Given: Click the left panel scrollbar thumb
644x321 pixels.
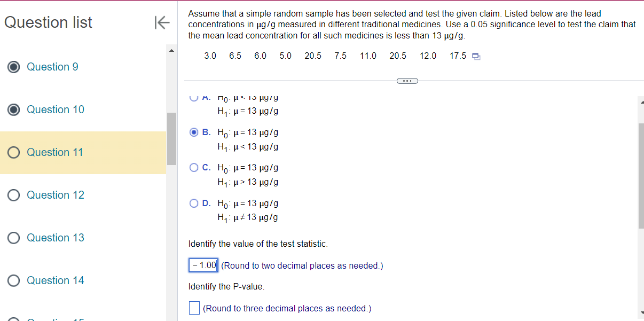Looking at the screenshot, I should pos(171,136).
